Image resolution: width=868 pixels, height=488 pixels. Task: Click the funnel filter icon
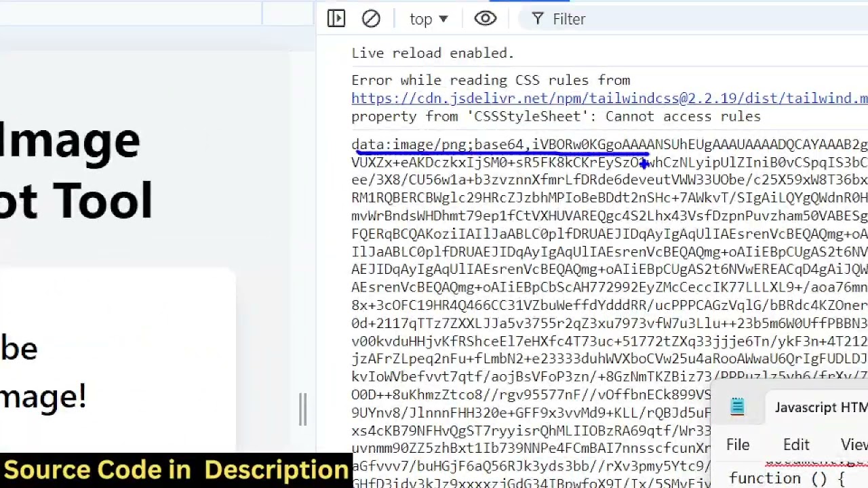pyautogui.click(x=538, y=19)
